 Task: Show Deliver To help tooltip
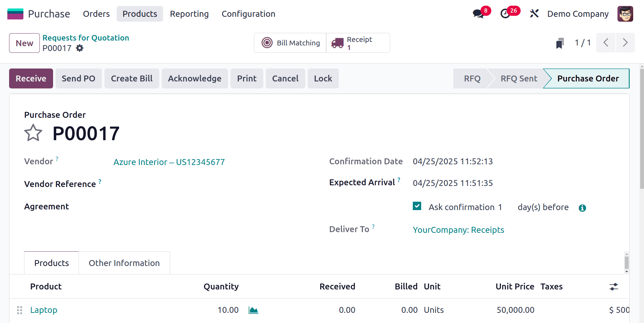[x=373, y=227]
